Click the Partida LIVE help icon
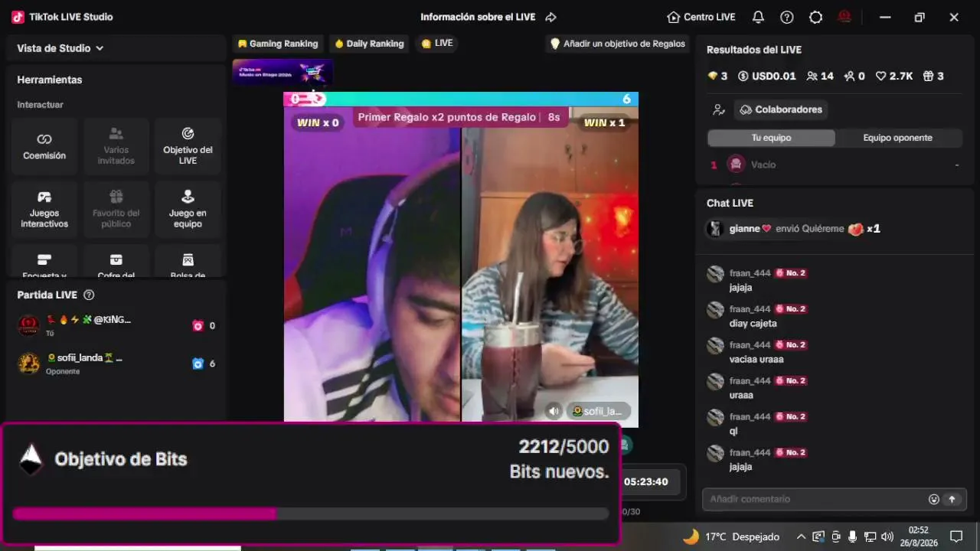This screenshot has height=551, width=980. tap(89, 295)
